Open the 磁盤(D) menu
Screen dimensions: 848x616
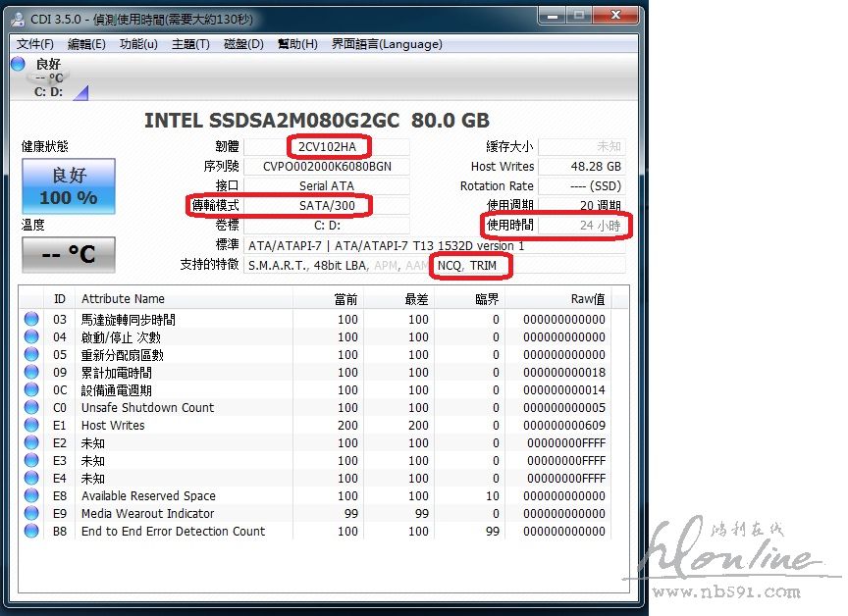pos(243,44)
